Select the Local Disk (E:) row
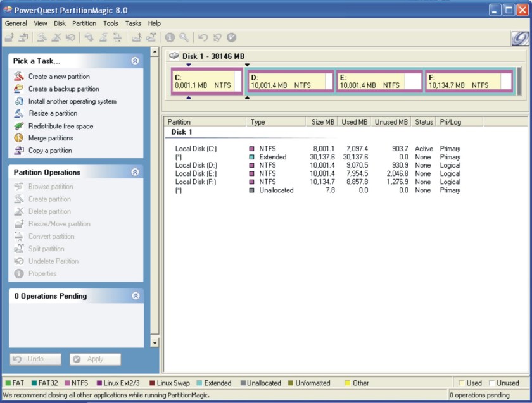This screenshot has width=532, height=403. [317, 173]
